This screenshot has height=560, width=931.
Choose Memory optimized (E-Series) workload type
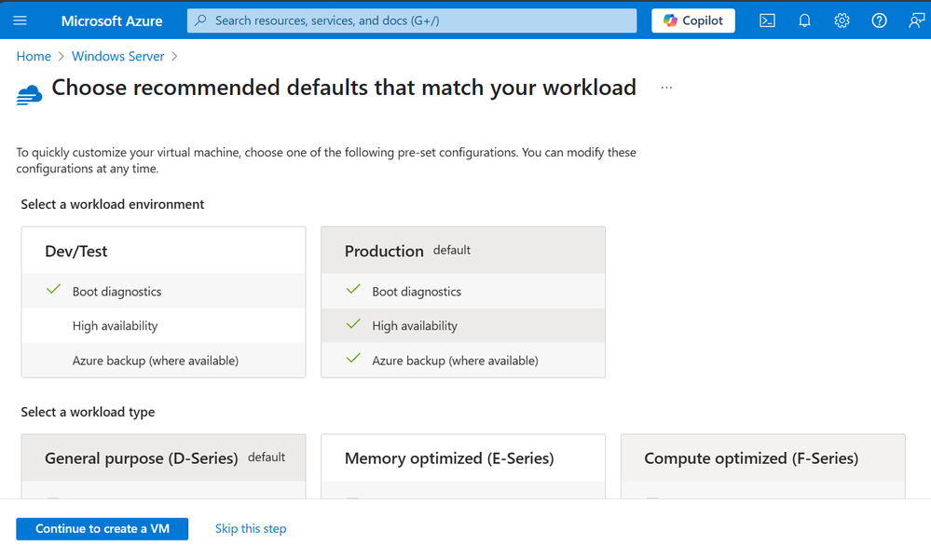tap(463, 466)
